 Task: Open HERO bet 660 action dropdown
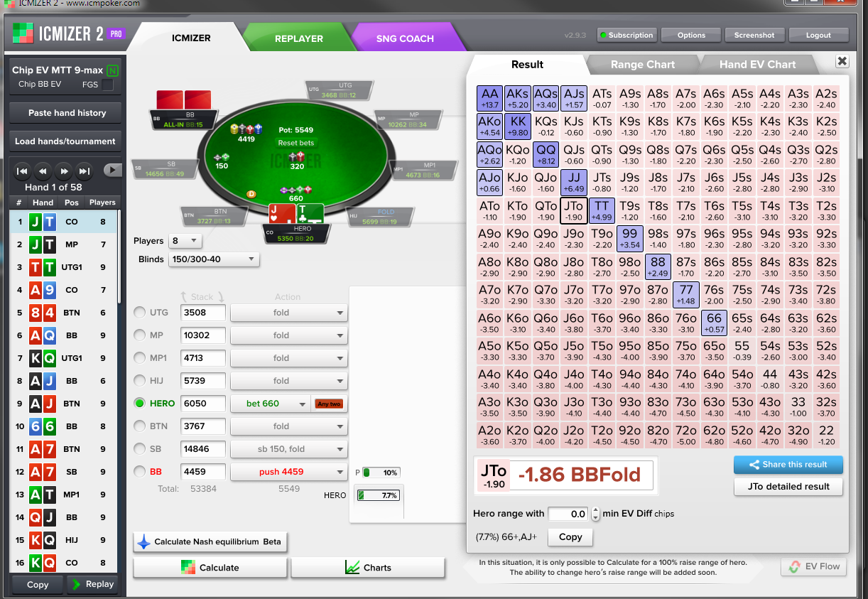pyautogui.click(x=271, y=404)
